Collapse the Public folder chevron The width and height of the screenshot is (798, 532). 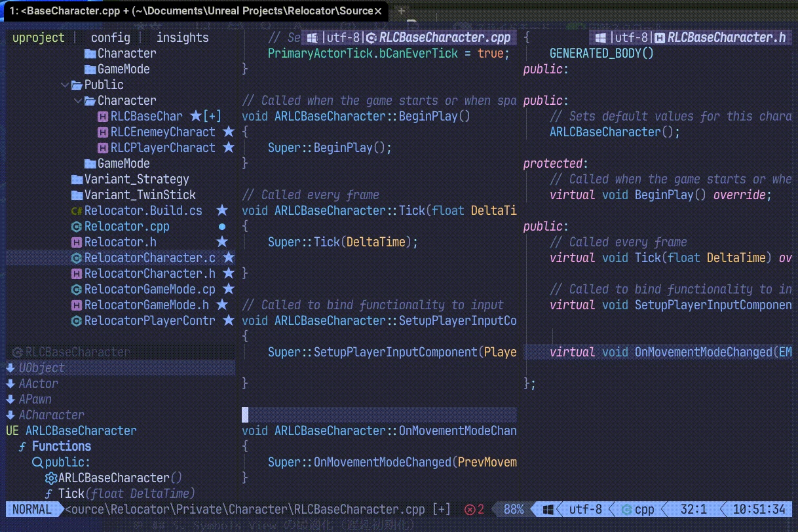click(65, 85)
